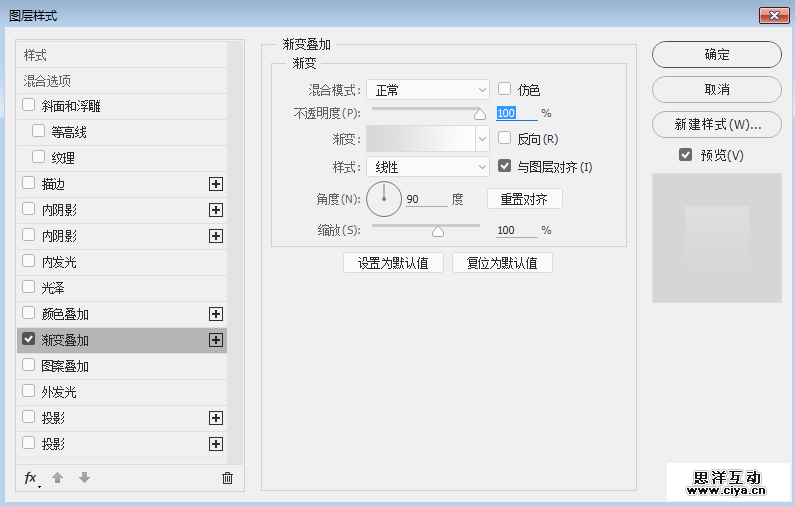Click the 缩放 percentage input field
This screenshot has height=506, width=795.
click(x=515, y=230)
